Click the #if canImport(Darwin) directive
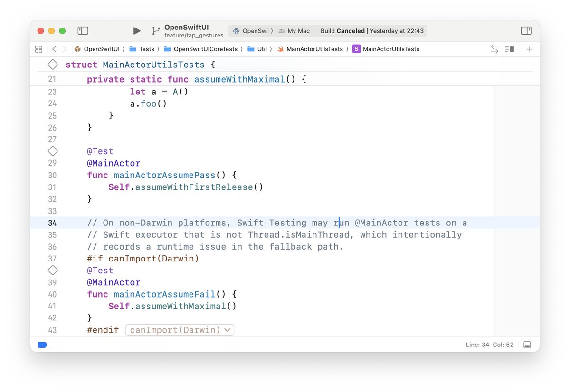Viewport: 570px width, 392px height. (143, 259)
